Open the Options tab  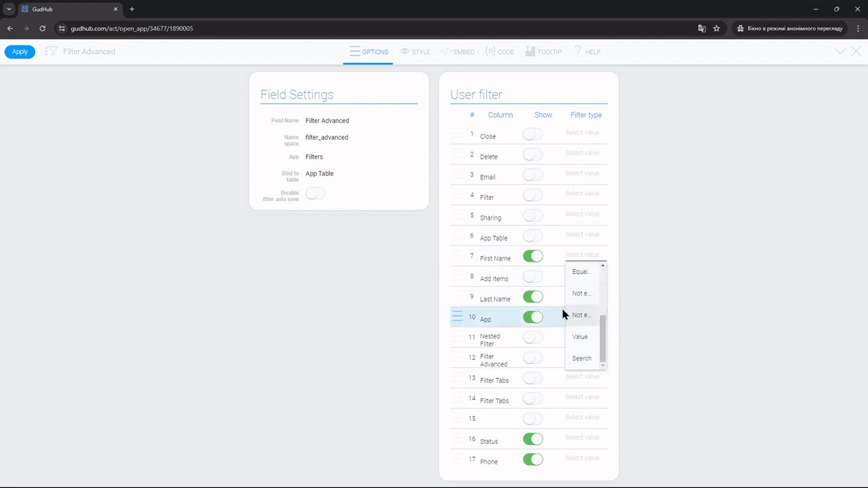click(x=369, y=52)
